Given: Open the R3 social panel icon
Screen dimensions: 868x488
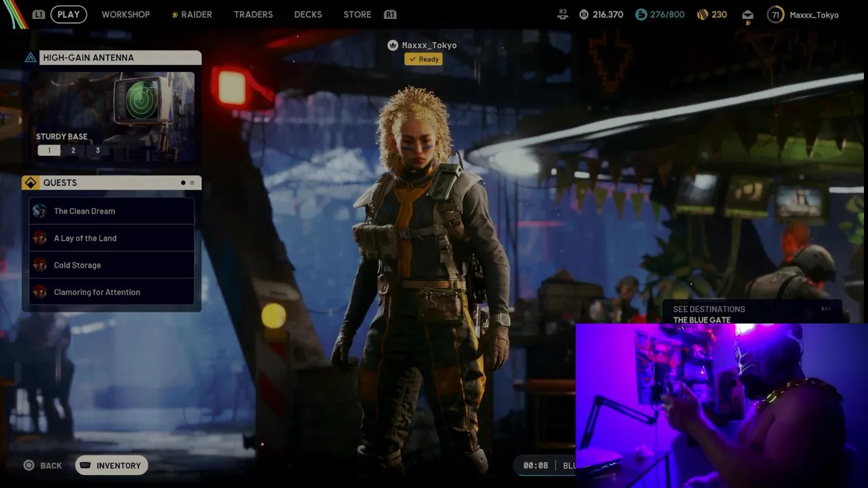Looking at the screenshot, I should point(562,14).
